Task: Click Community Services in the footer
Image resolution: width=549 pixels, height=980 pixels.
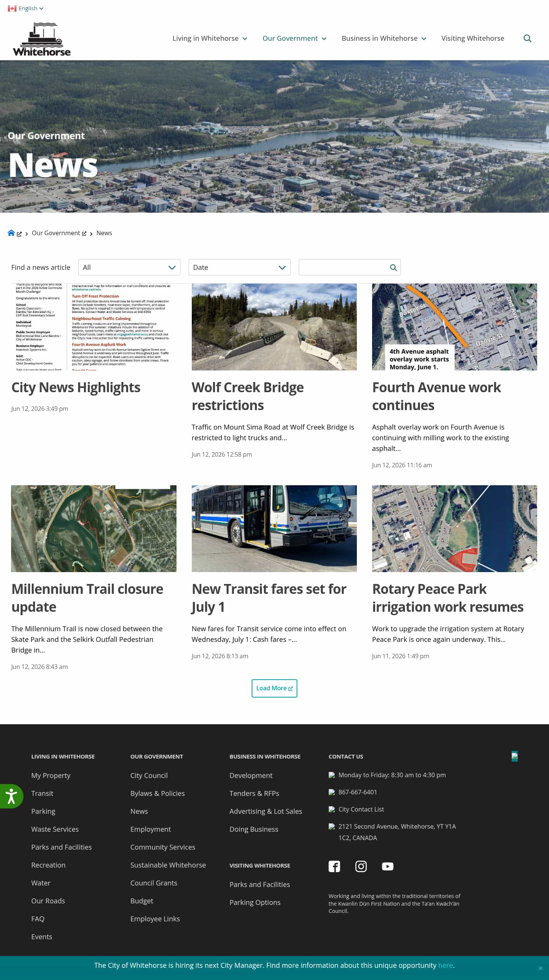Action: (163, 847)
